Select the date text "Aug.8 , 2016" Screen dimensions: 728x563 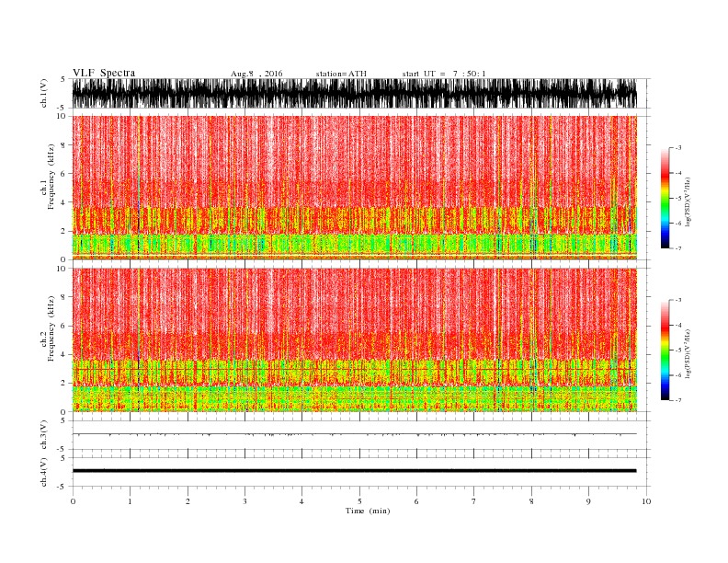(x=256, y=74)
